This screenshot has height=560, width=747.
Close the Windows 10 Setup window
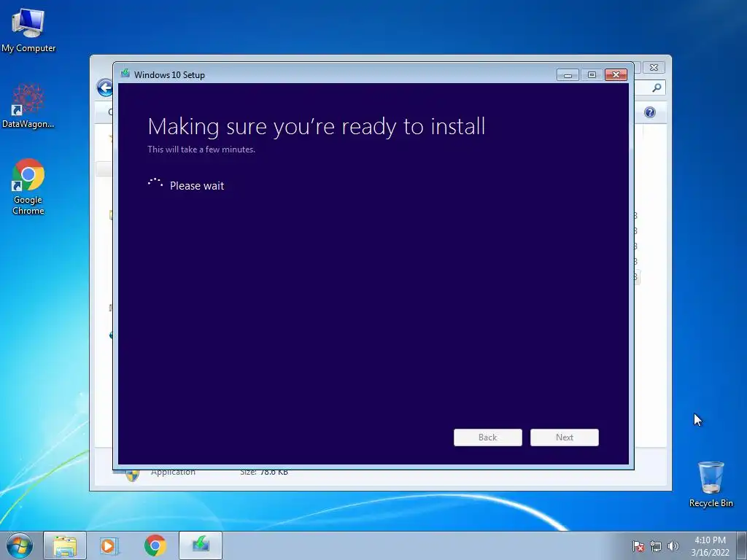616,75
